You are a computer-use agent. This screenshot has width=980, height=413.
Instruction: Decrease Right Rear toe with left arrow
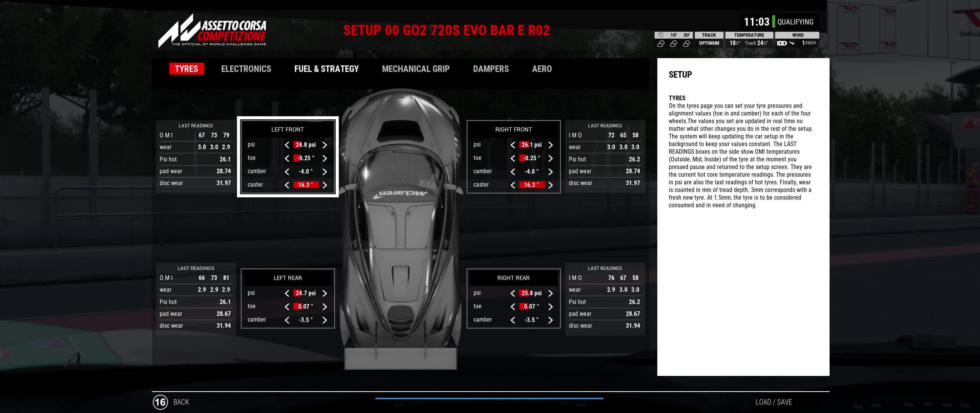(x=513, y=307)
